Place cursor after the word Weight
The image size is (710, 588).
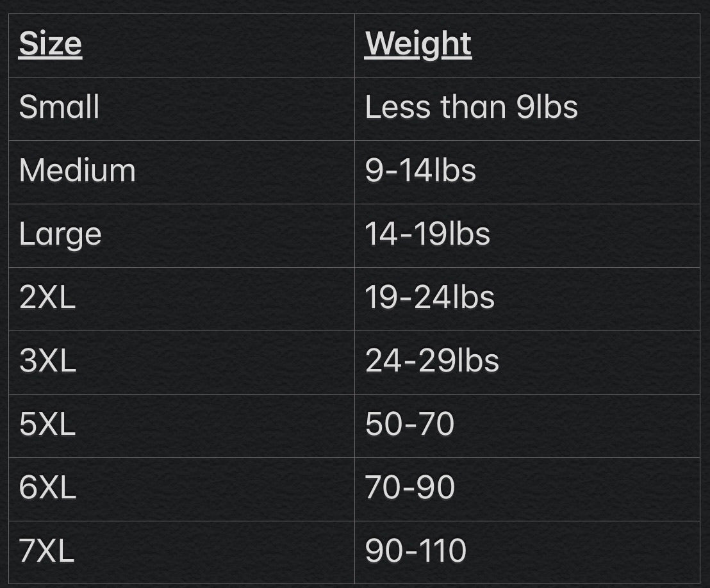tap(473, 44)
